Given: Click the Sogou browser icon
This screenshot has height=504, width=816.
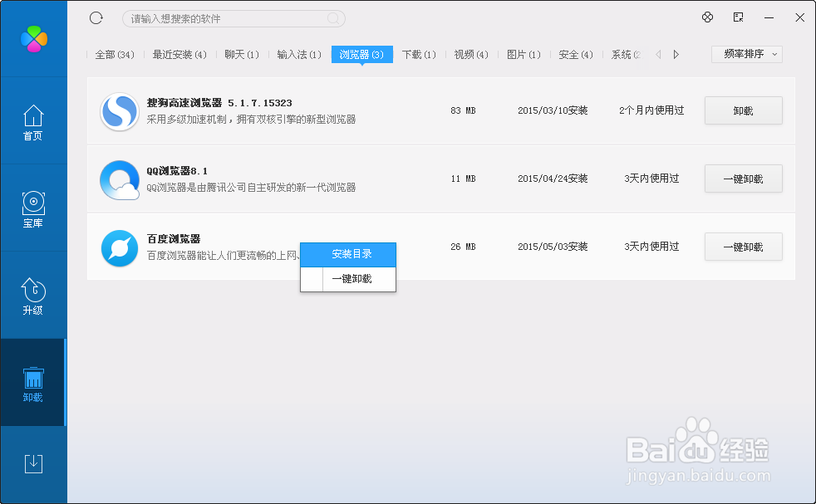Looking at the screenshot, I should (120, 111).
